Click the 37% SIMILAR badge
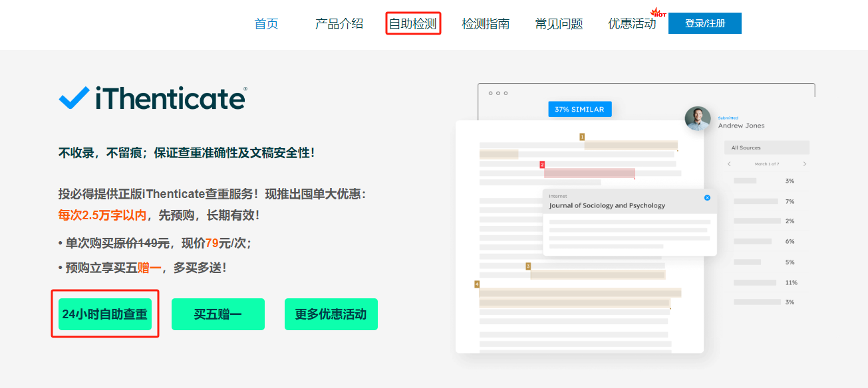The image size is (868, 388). [579, 109]
